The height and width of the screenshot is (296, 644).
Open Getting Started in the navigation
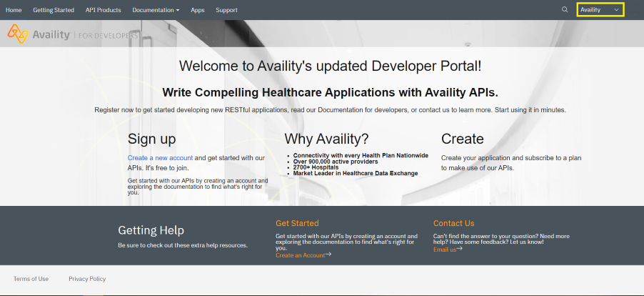pos(54,10)
